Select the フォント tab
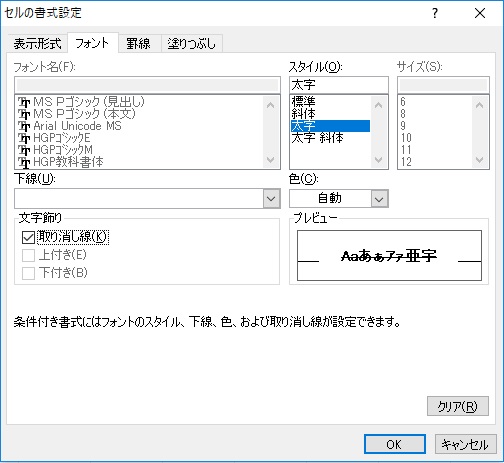Screen dimensions: 504x463 pyautogui.click(x=93, y=43)
